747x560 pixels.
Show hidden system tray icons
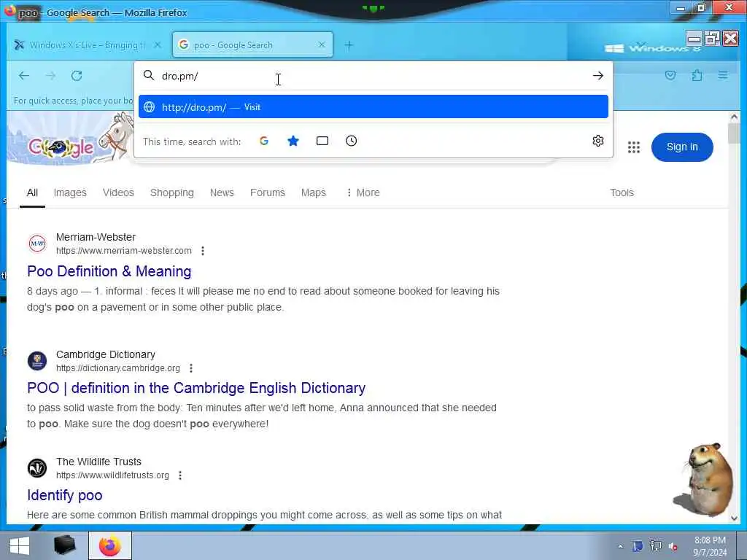pyautogui.click(x=620, y=546)
